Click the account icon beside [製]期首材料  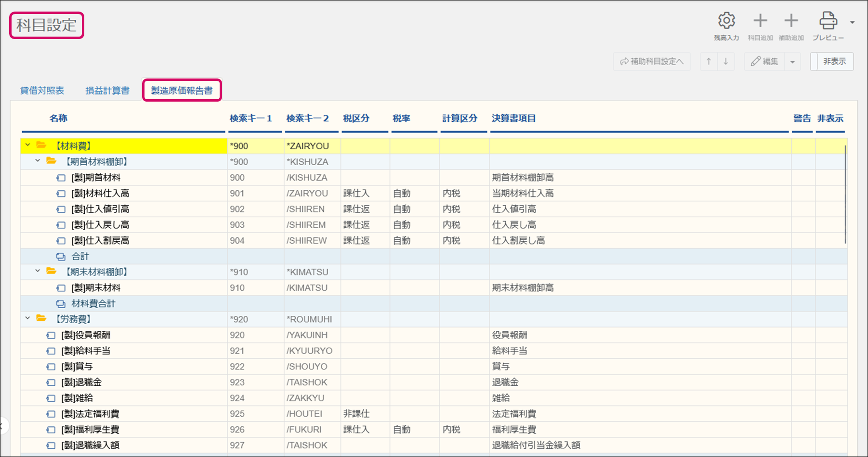(61, 178)
